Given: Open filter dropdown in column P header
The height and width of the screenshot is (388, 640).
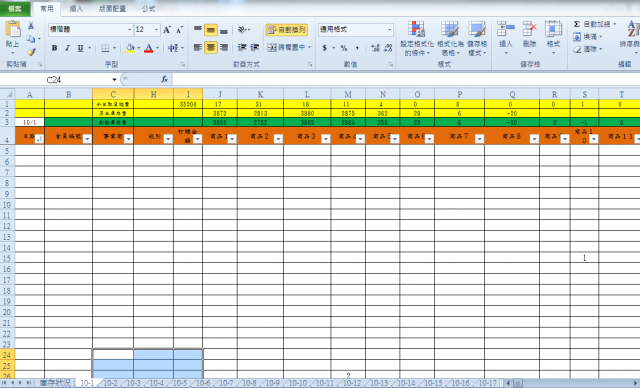Looking at the screenshot, I should click(x=479, y=139).
